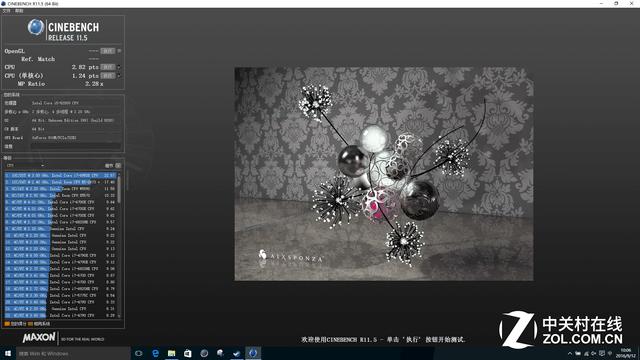Click the Cinebench globe logo icon

pos(36,27)
